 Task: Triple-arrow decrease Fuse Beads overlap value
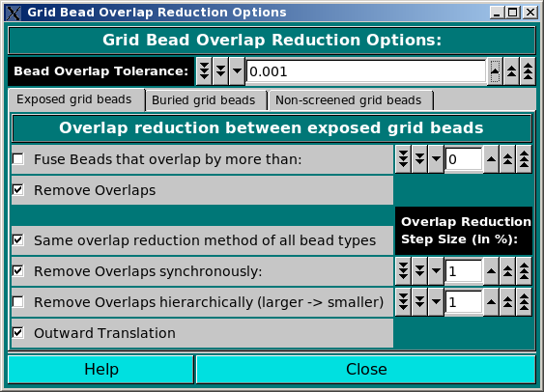pyautogui.click(x=403, y=159)
